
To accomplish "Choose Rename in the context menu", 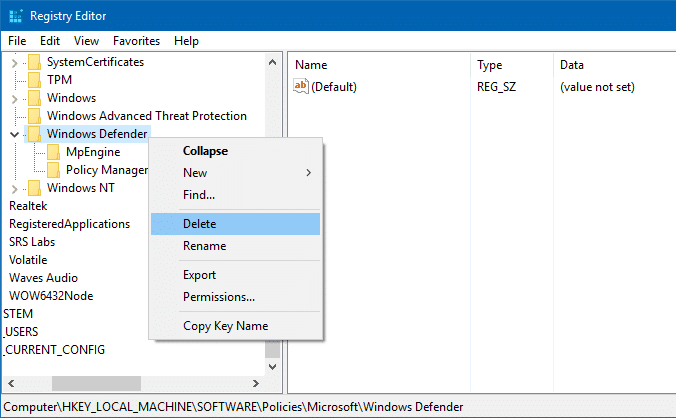I will (235, 246).
